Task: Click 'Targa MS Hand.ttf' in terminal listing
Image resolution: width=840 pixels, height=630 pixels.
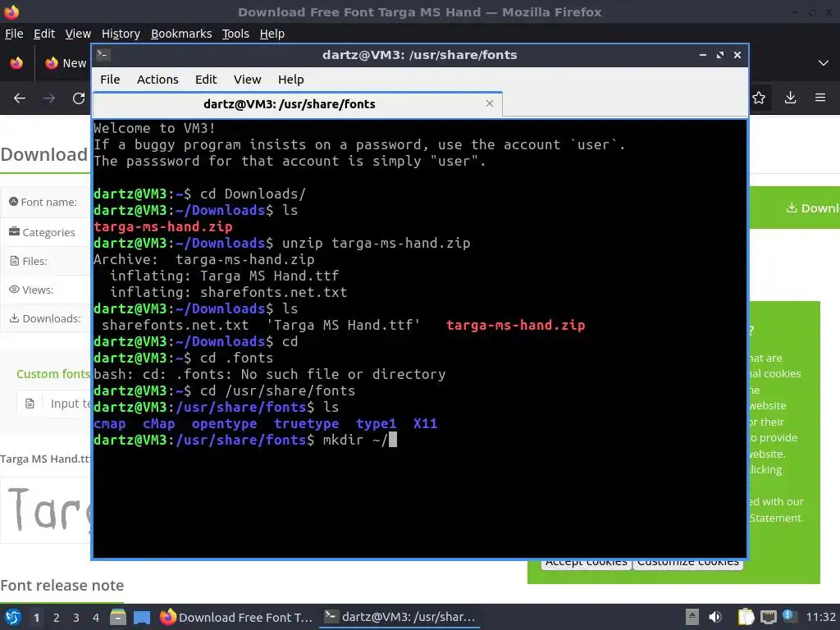Action: coord(344,325)
